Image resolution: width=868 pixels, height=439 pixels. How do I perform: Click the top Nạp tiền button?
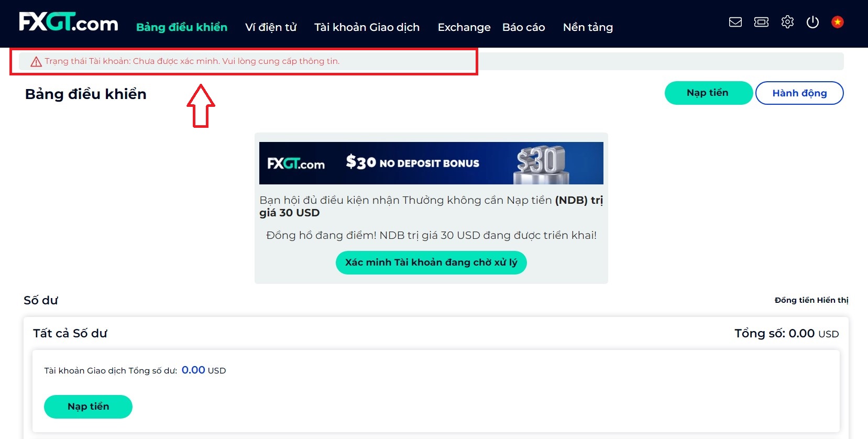[x=708, y=93]
